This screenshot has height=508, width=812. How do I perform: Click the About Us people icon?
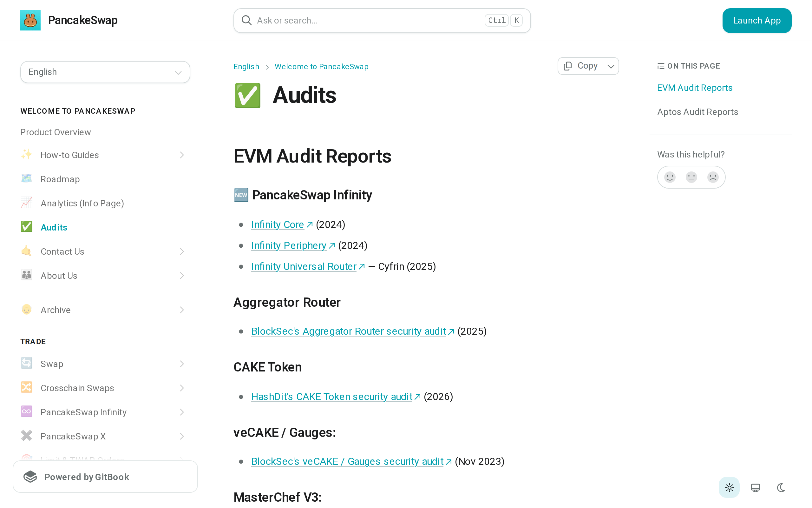[27, 275]
